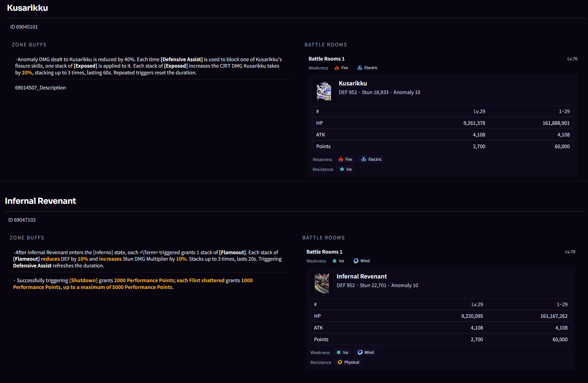Click the Ice icon under Infernal Revenant's Battle Rooms 1 heading

pos(334,261)
